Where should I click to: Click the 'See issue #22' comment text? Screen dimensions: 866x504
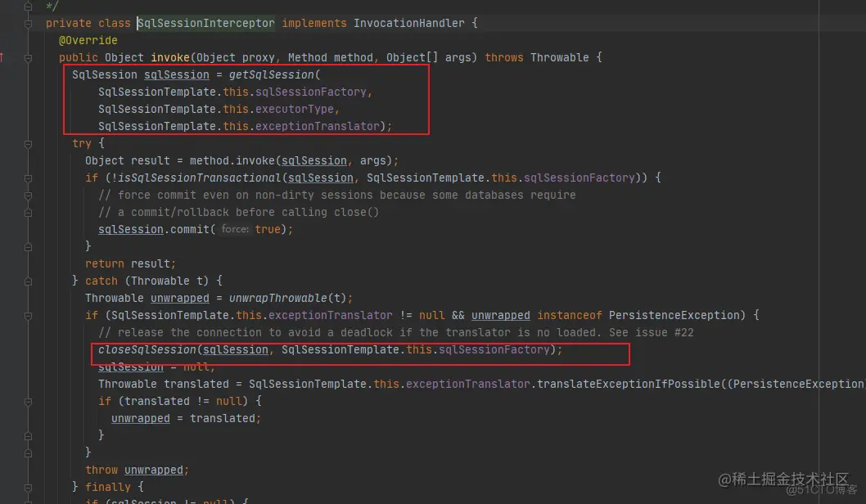click(x=652, y=332)
